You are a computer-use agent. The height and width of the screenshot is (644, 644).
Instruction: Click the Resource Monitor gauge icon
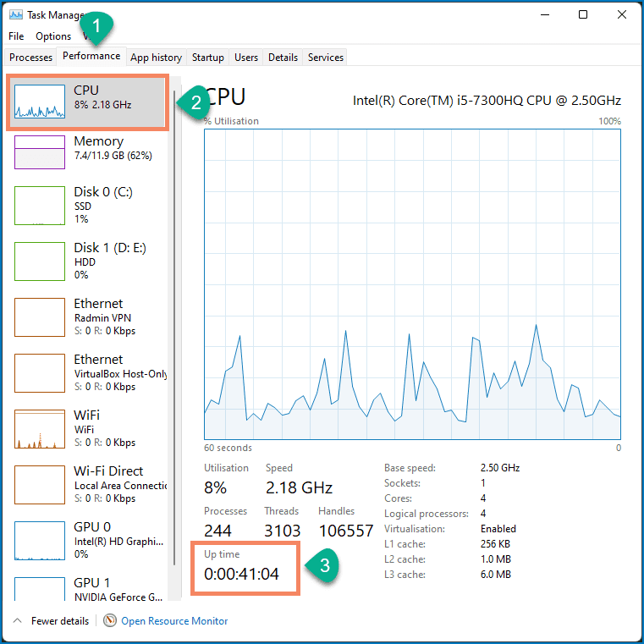110,620
